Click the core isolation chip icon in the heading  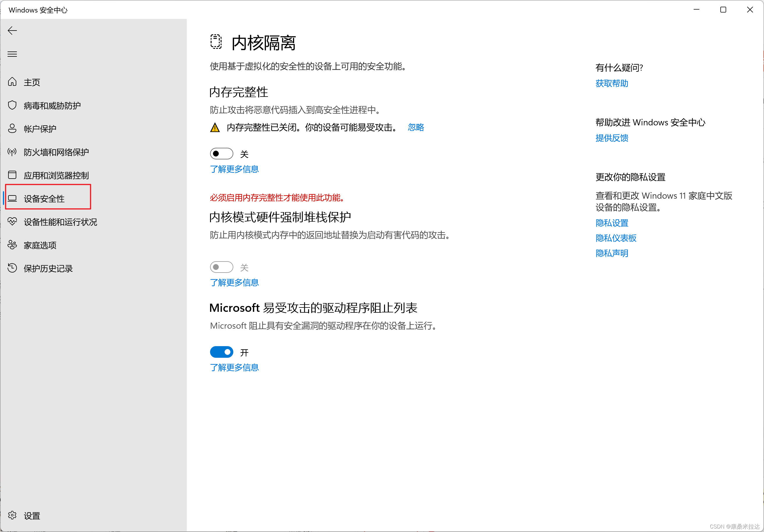tap(216, 42)
